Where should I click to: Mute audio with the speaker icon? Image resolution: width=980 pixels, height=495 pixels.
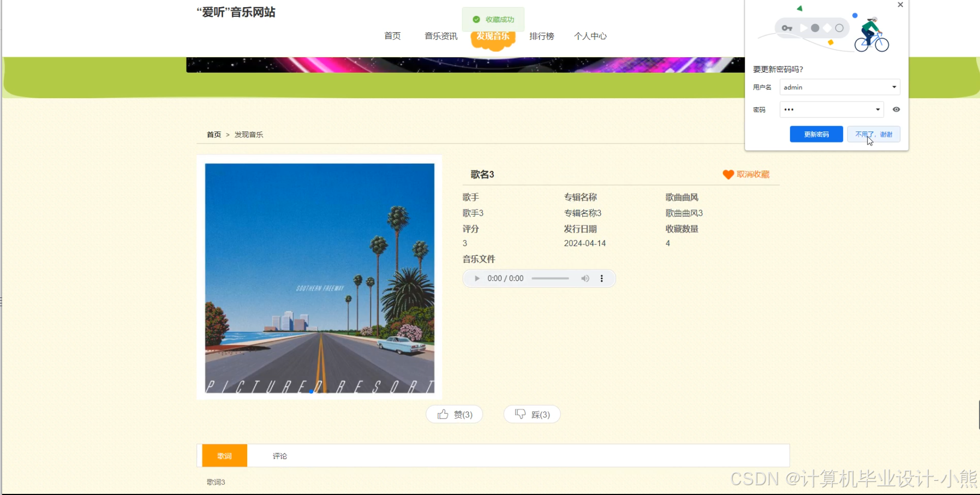point(585,278)
